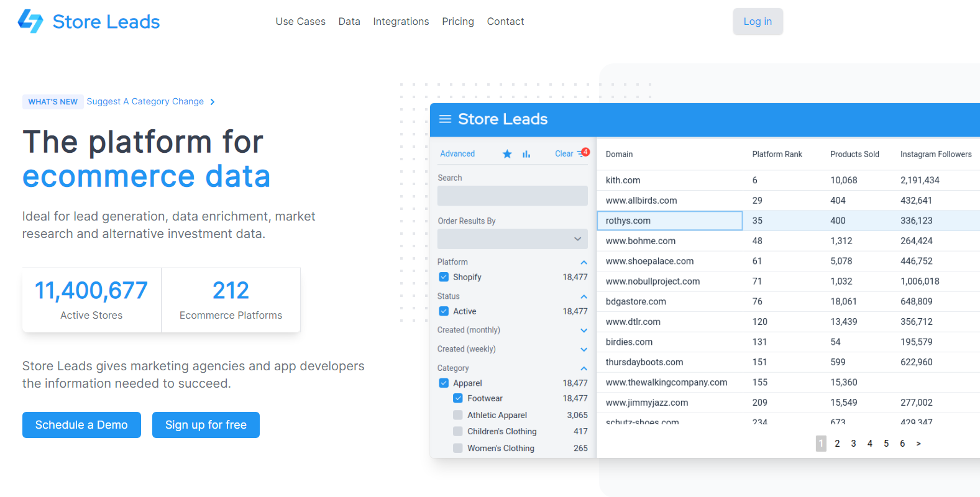Click the Clear filters link
The height and width of the screenshot is (497, 980).
(x=564, y=153)
